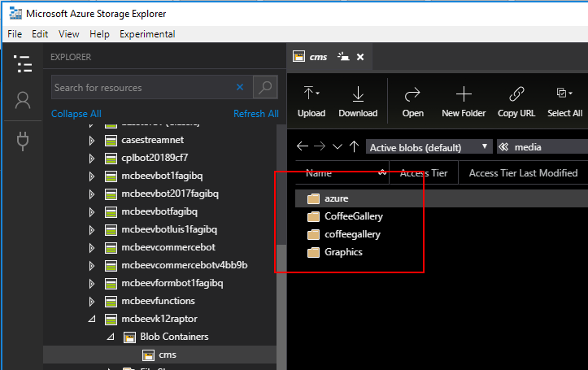Click the Open toolbar button
Screen dimensions: 588x370
click(412, 102)
